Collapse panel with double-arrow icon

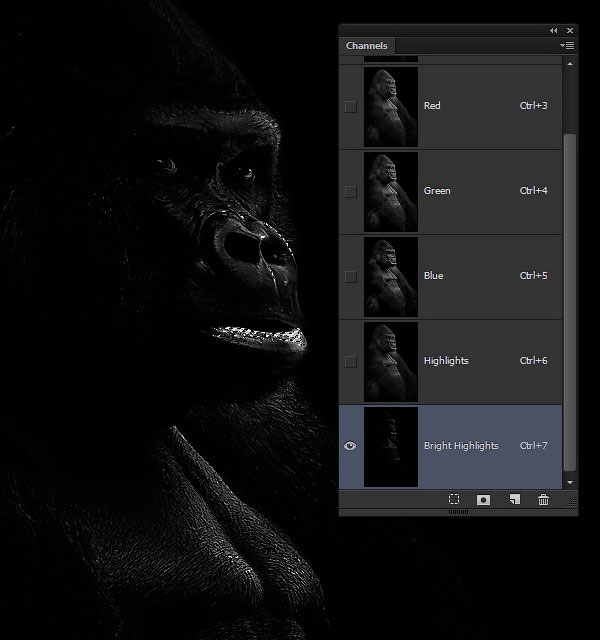pyautogui.click(x=553, y=31)
